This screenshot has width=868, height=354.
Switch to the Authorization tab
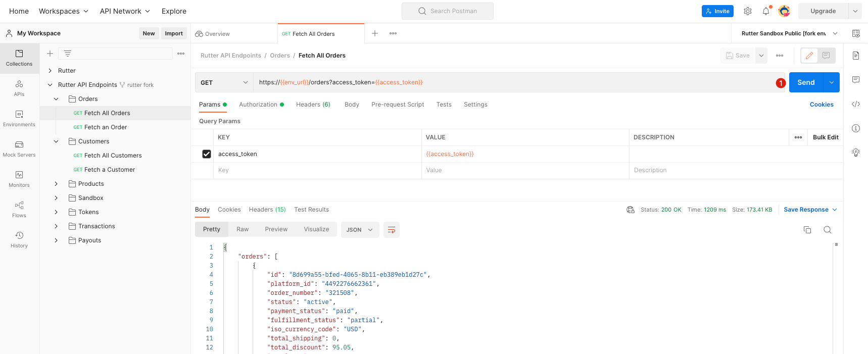pos(261,105)
